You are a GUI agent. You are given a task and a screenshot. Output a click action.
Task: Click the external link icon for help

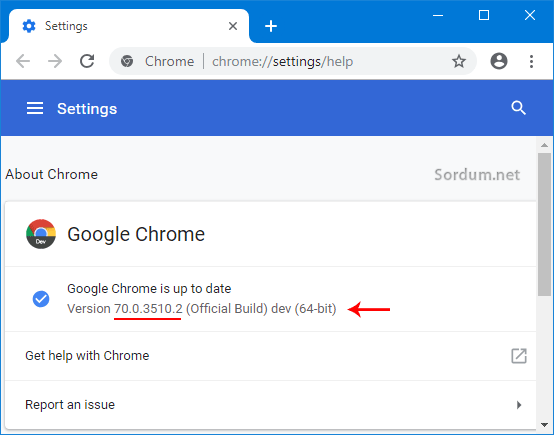click(519, 356)
